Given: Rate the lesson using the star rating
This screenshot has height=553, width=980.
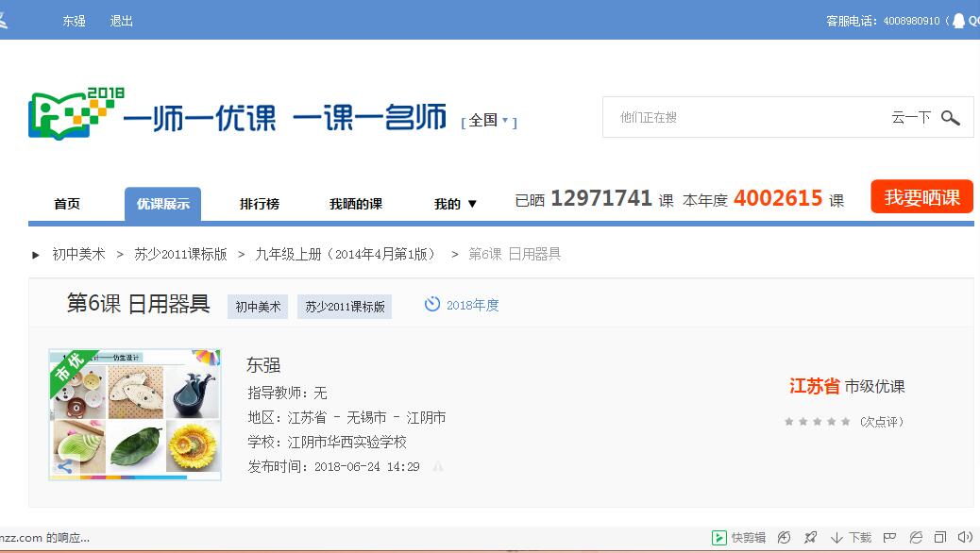Looking at the screenshot, I should pyautogui.click(x=817, y=422).
